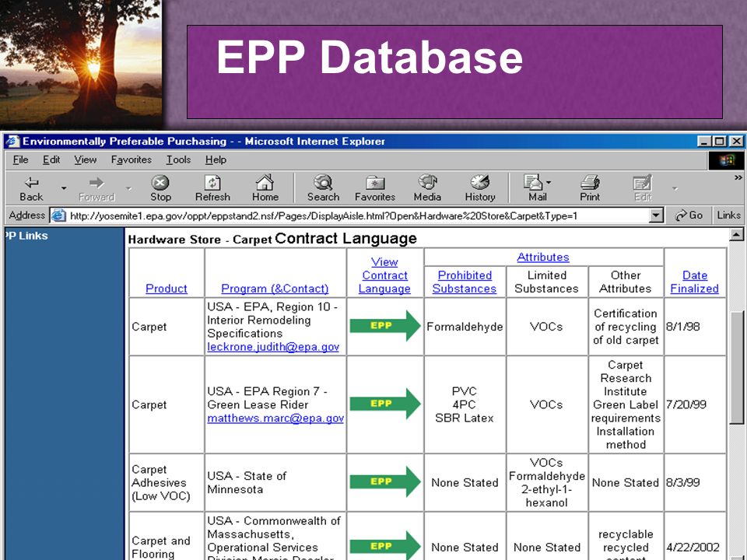Open the Search toolbar button
Viewport: 747px width, 560px height.
pyautogui.click(x=323, y=188)
